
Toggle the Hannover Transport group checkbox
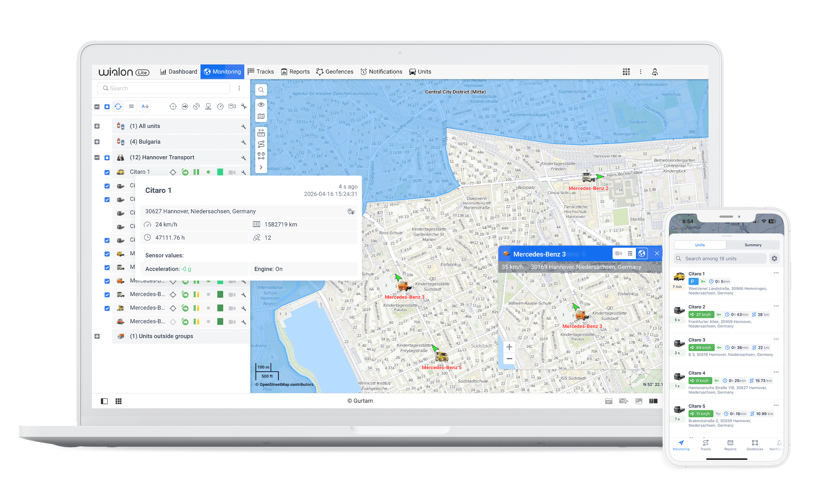[x=107, y=158]
